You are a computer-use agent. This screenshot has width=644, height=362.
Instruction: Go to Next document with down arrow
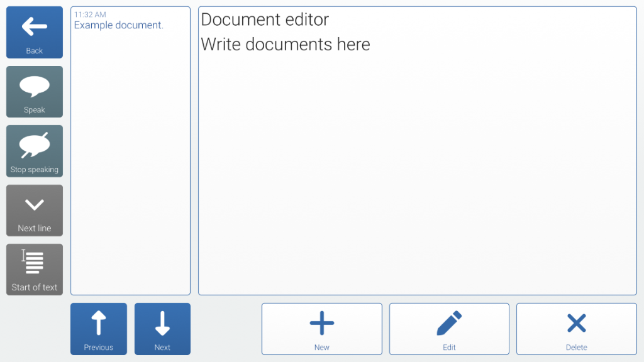pyautogui.click(x=162, y=329)
